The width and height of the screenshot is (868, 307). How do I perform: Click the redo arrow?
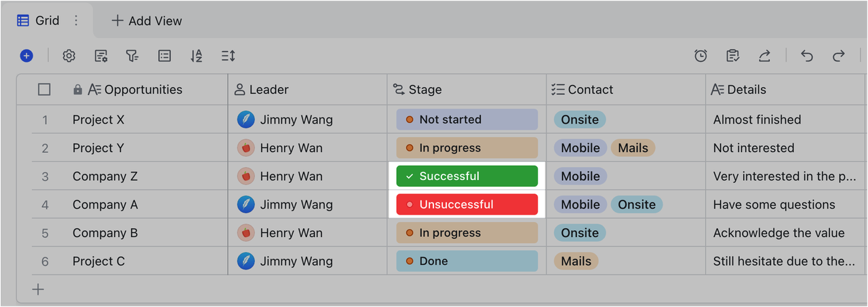pyautogui.click(x=839, y=56)
